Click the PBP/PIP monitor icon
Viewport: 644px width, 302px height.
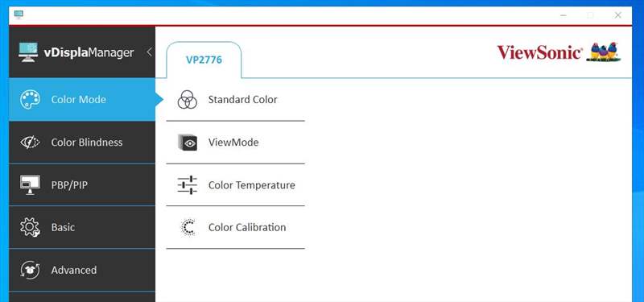[30, 185]
